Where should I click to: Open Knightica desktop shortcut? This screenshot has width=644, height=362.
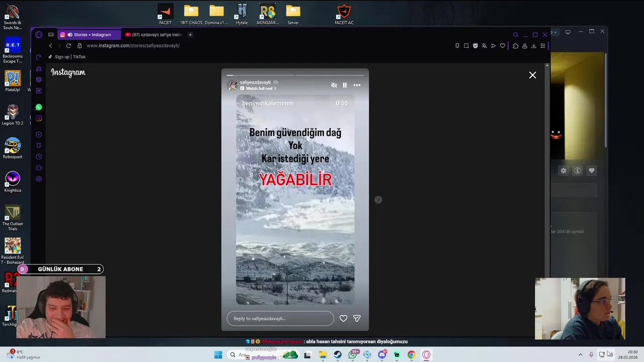pyautogui.click(x=13, y=182)
